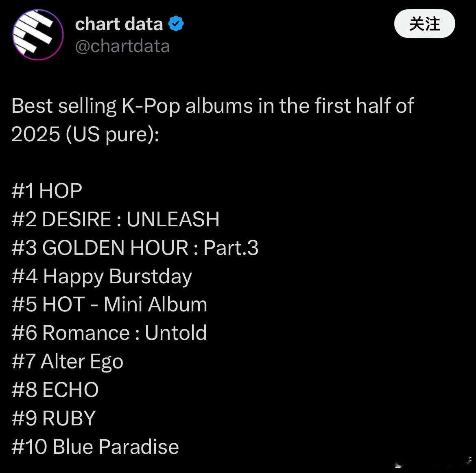The image size is (476, 473).
Task: Click the #8 ECHO entry
Action: click(55, 390)
